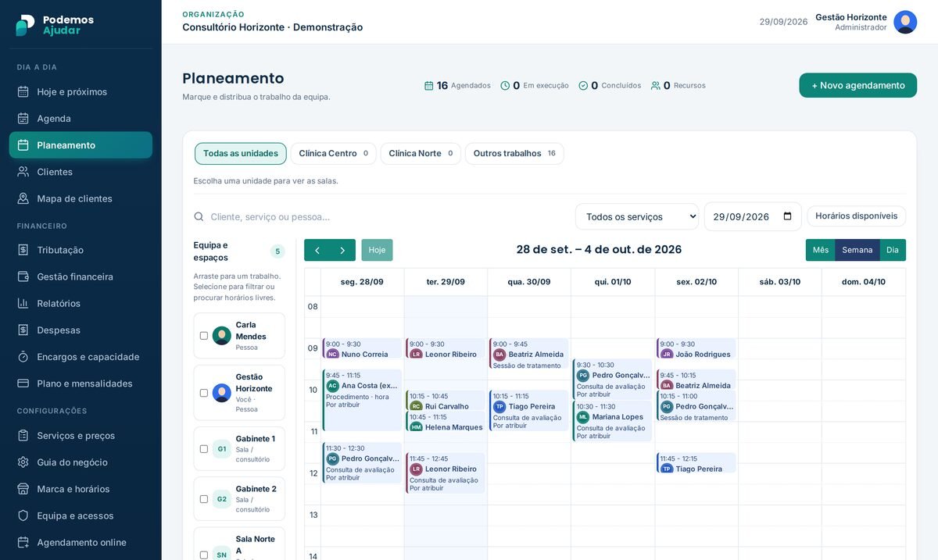Click the Agendados calendar stat icon
The image size is (938, 560).
click(x=428, y=86)
